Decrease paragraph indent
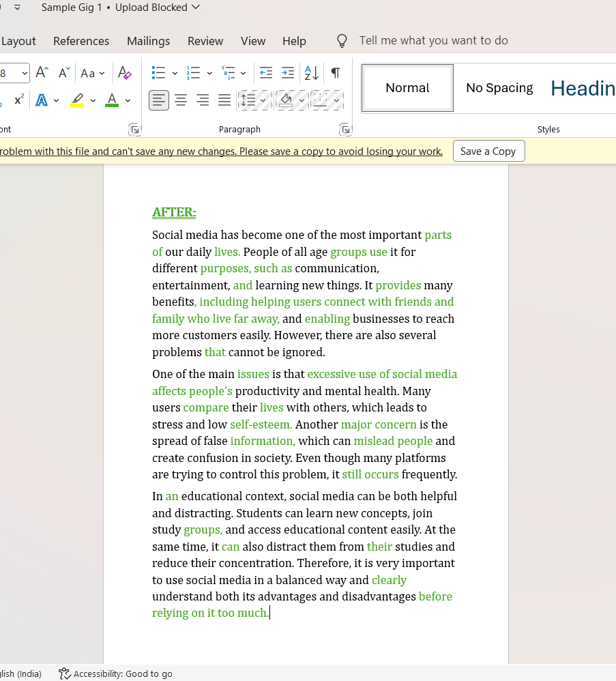 [x=265, y=73]
